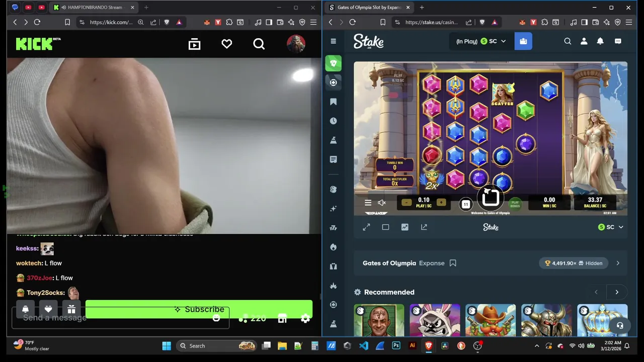The width and height of the screenshot is (644, 362).
Task: Open the Kick channel shop icon
Action: [282, 319]
